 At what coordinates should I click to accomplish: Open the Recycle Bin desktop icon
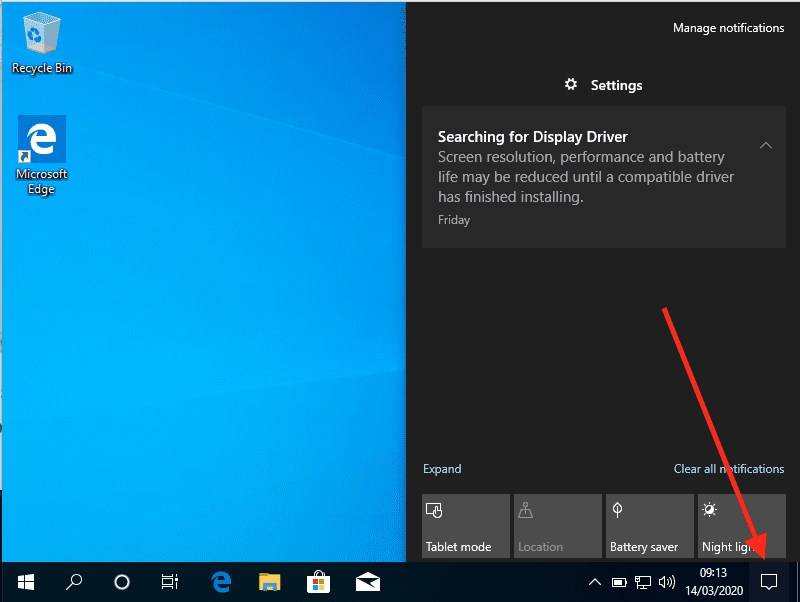click(42, 42)
